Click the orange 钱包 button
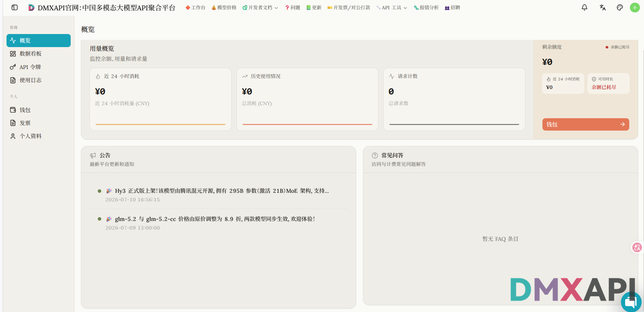The height and width of the screenshot is (312, 644). (x=586, y=124)
